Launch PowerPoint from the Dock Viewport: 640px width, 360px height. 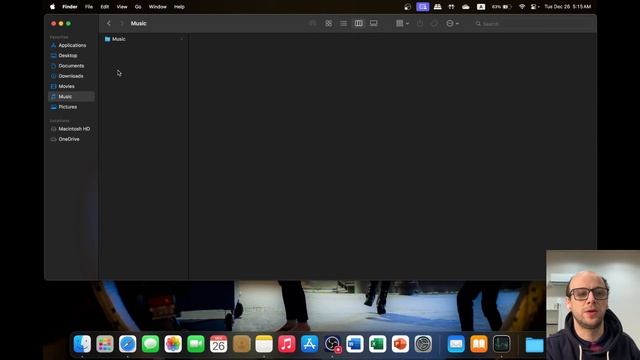point(400,344)
